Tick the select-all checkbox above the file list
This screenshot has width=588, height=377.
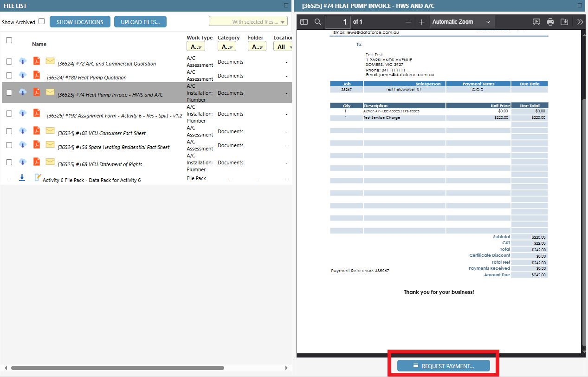click(8, 40)
